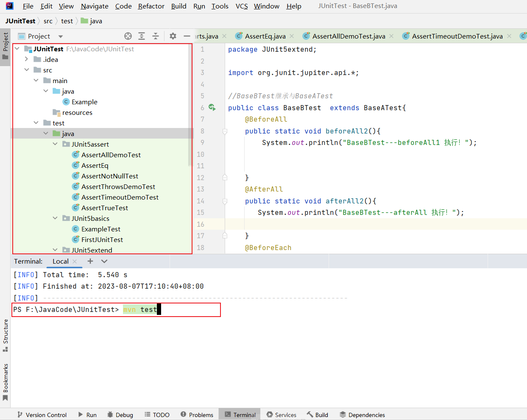Close the Local terminal tab
This screenshot has height=420, width=527.
point(75,261)
